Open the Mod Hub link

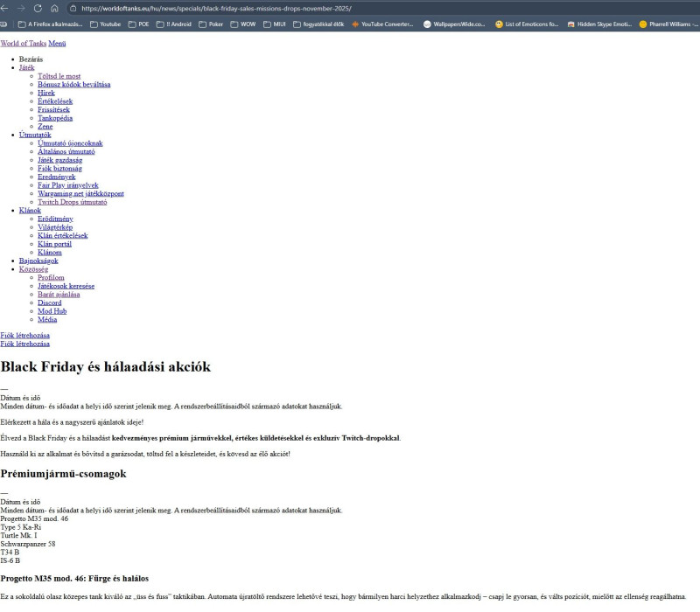52,311
